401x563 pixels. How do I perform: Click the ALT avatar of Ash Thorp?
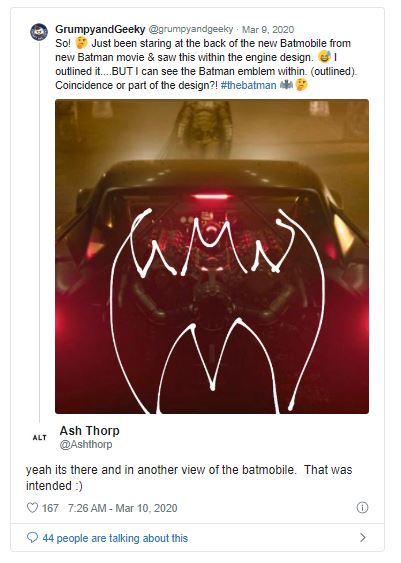click(39, 437)
